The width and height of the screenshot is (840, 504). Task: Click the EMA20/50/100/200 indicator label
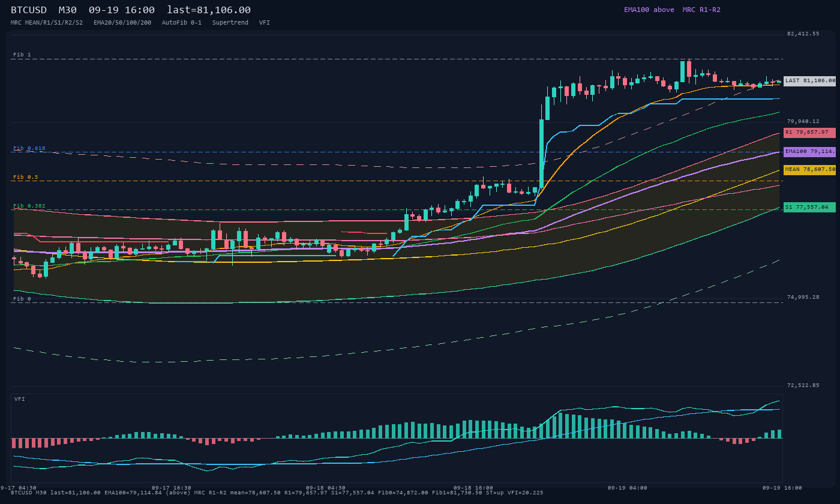tap(122, 23)
